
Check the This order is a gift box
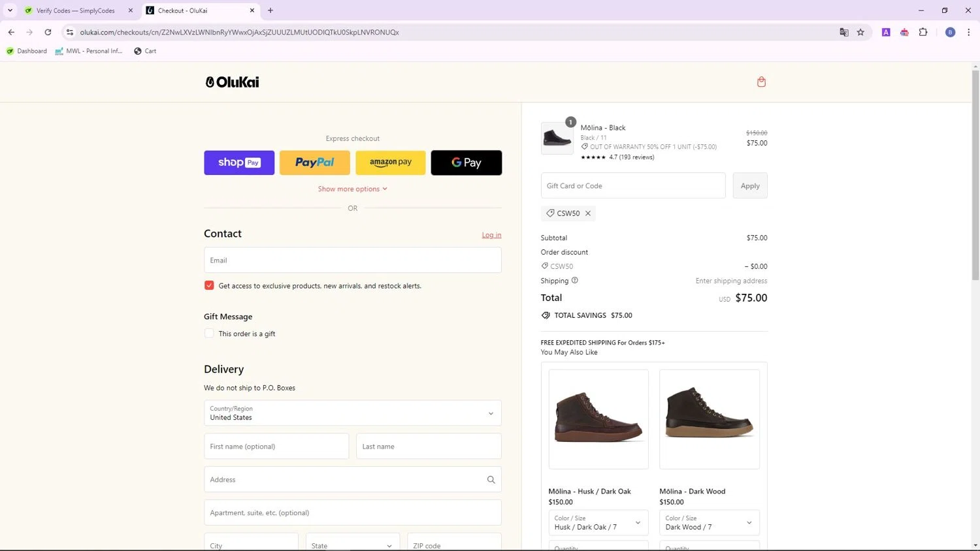click(x=209, y=333)
